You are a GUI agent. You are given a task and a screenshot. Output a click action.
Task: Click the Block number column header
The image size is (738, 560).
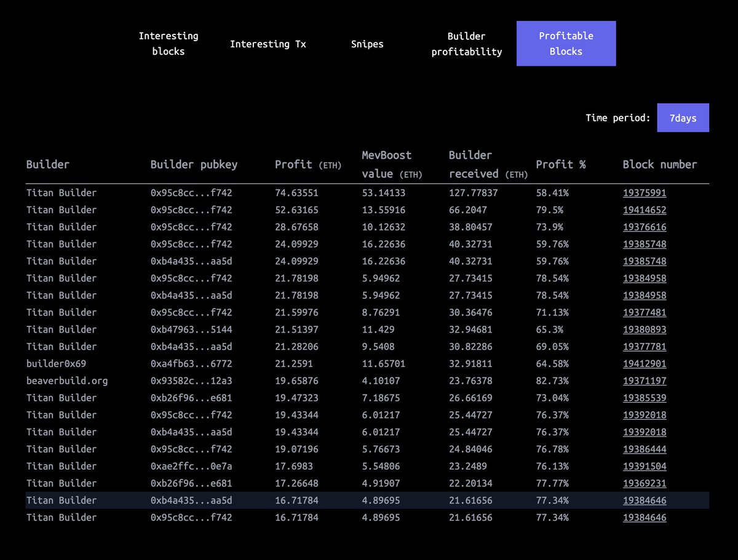(660, 165)
